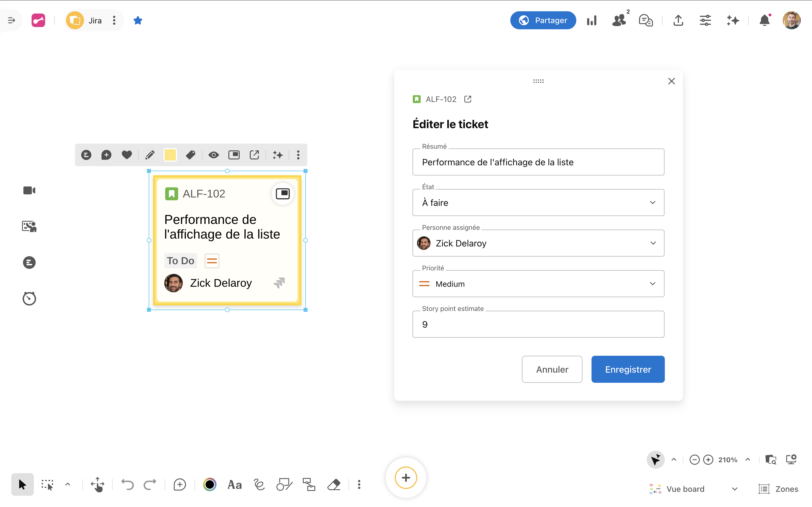
Task: Click the yellow color swatch on card toolbar
Action: tap(170, 155)
